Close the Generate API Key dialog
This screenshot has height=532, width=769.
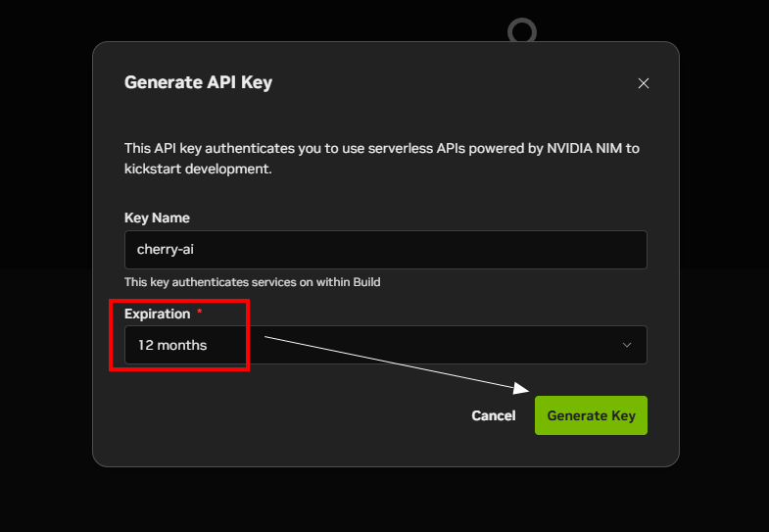pyautogui.click(x=644, y=83)
